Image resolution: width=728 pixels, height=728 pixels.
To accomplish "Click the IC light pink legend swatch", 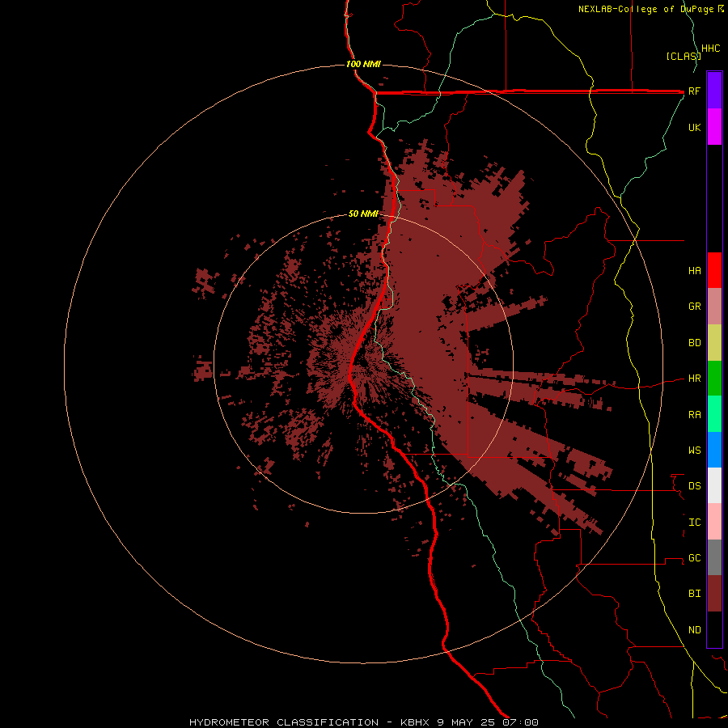I will [x=714, y=522].
